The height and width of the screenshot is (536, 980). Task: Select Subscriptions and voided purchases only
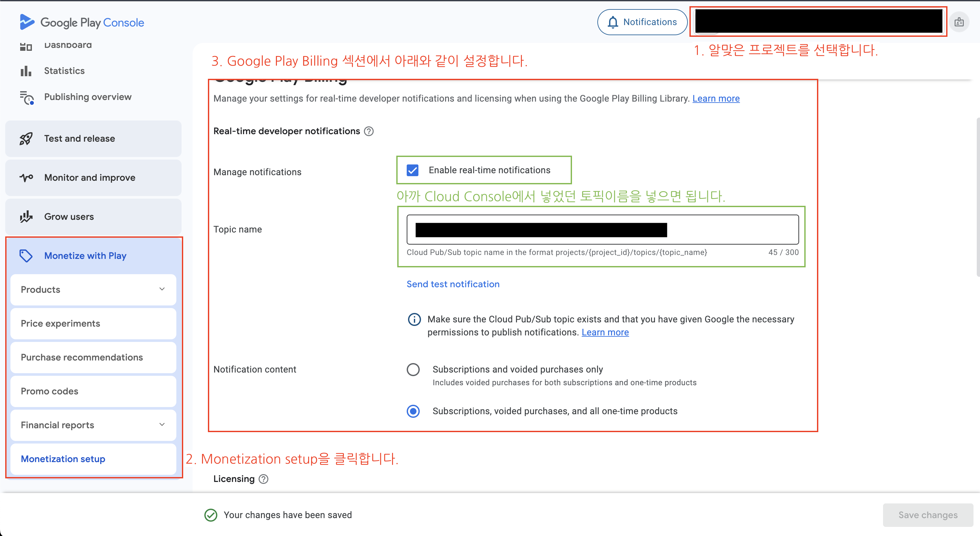point(413,369)
